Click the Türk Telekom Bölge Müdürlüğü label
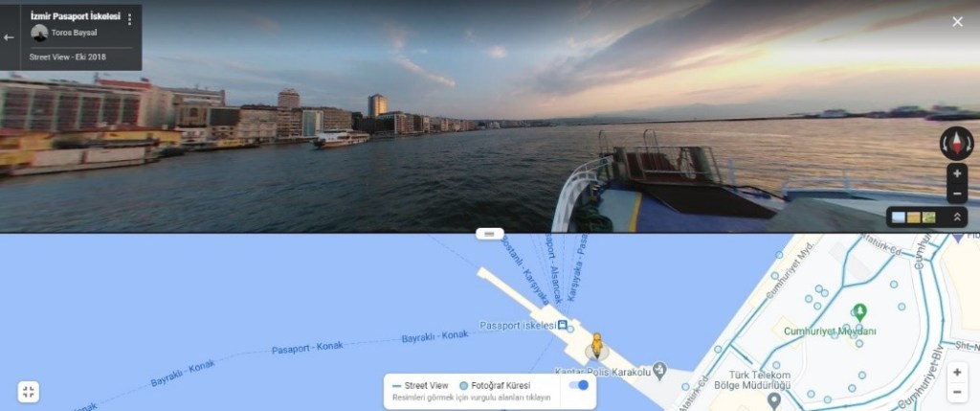 pos(759,379)
